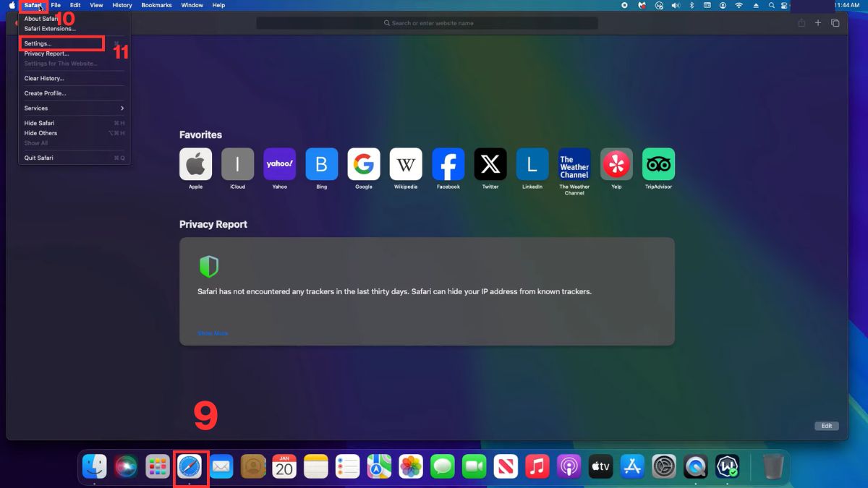Open FaceTime in the Dock
Image resolution: width=868 pixels, height=488 pixels.
coord(474,467)
